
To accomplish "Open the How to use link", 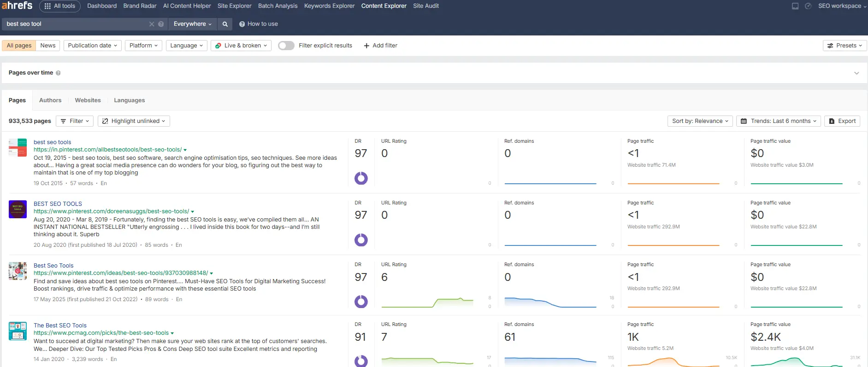I will [259, 24].
